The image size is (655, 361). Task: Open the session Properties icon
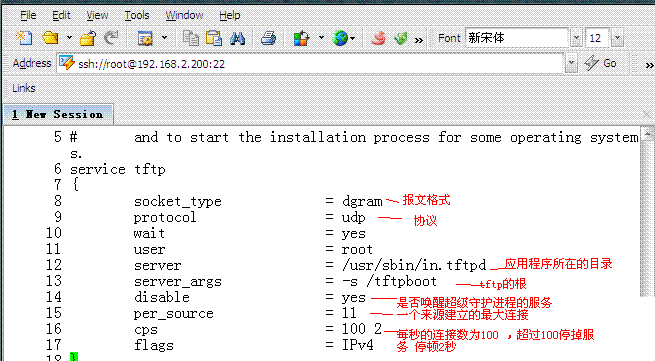[145, 38]
